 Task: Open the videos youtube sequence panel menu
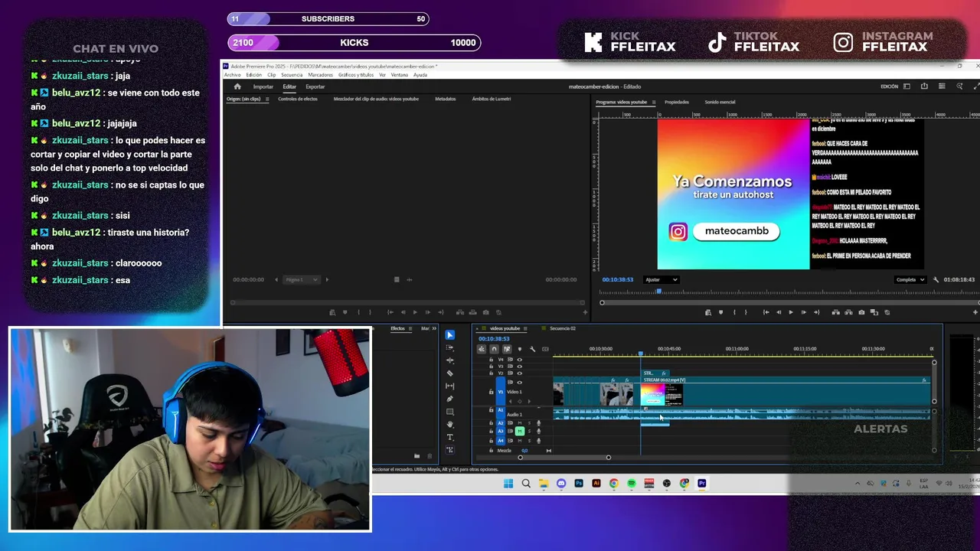[526, 328]
